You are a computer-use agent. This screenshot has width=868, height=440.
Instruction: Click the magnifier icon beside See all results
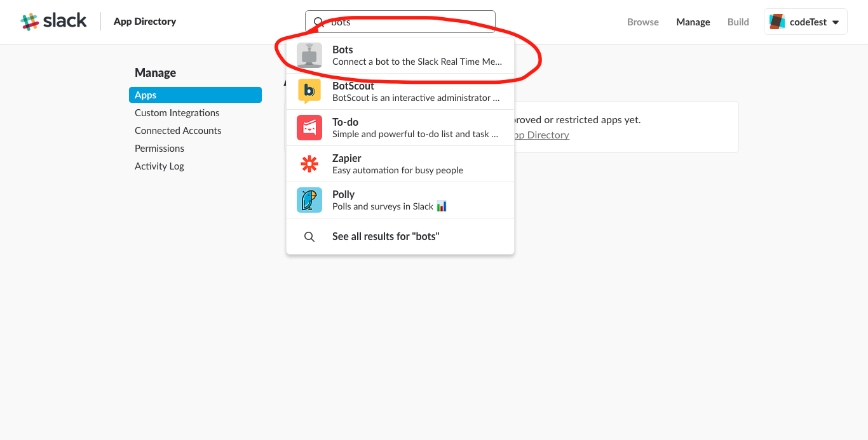tap(309, 237)
